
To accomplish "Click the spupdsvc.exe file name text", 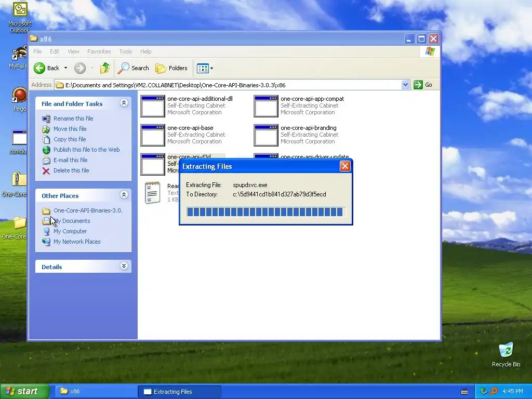I will [250, 185].
